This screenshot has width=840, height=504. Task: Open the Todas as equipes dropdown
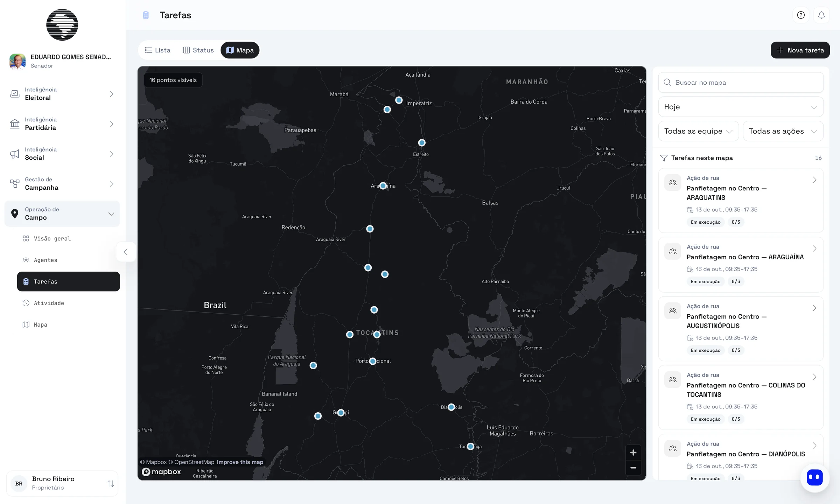point(698,131)
